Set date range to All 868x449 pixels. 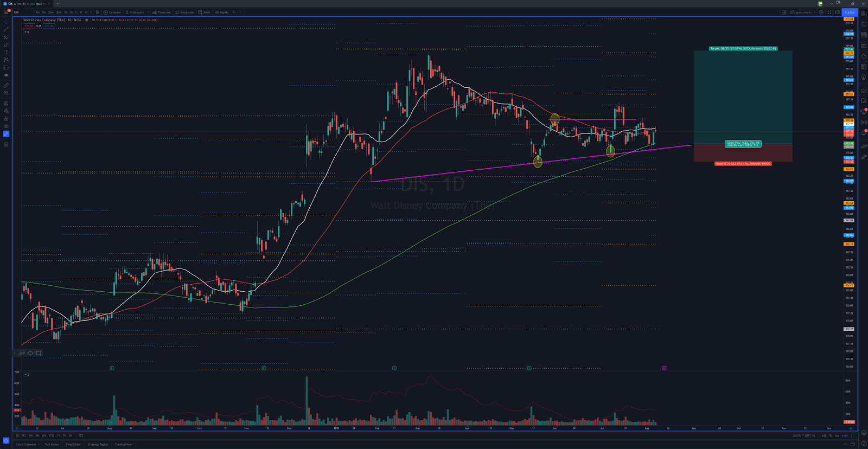(x=71, y=435)
